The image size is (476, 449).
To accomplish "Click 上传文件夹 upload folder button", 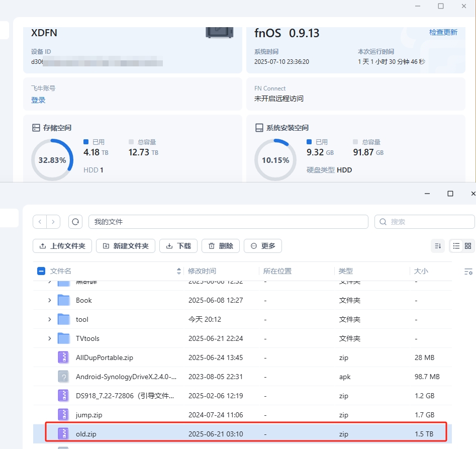I will (62, 246).
